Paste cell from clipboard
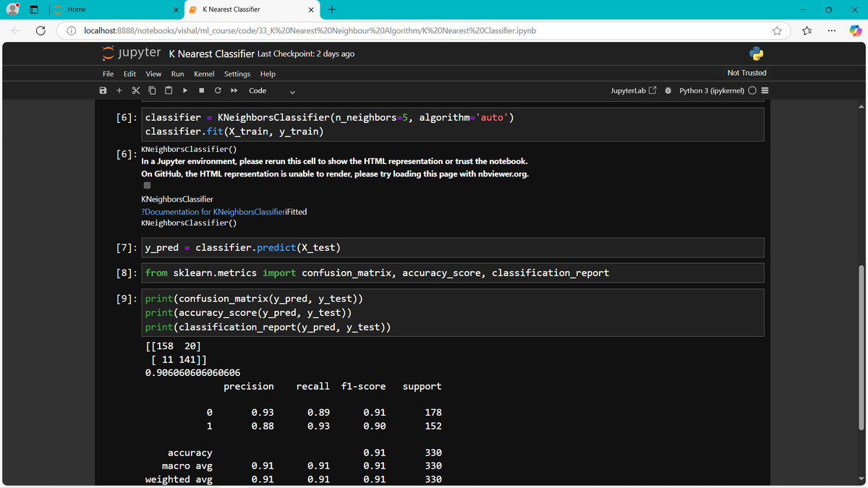The image size is (868, 488). pyautogui.click(x=168, y=91)
